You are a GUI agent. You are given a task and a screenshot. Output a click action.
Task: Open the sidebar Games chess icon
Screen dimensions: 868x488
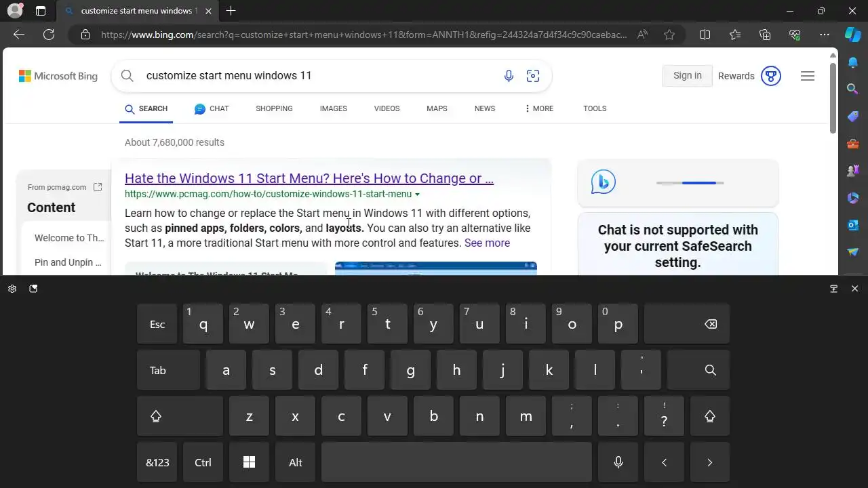tap(853, 171)
